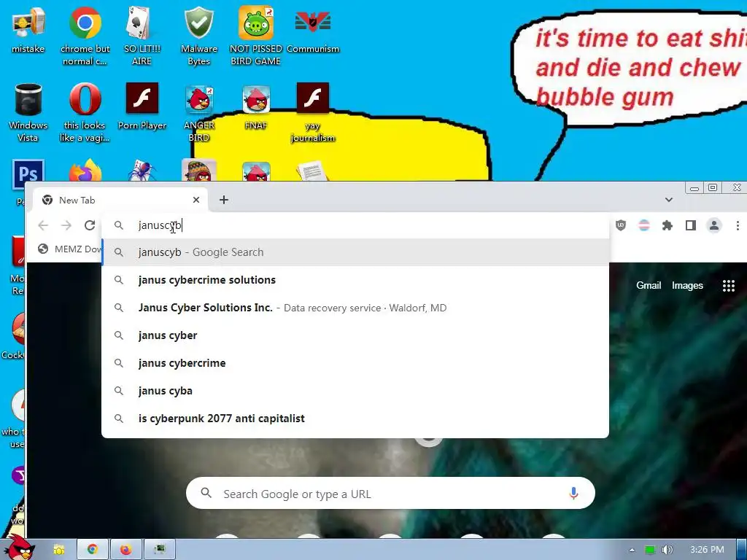This screenshot has height=560, width=747.
Task: Select the 'janus cyber' suggestion
Action: pyautogui.click(x=355, y=335)
